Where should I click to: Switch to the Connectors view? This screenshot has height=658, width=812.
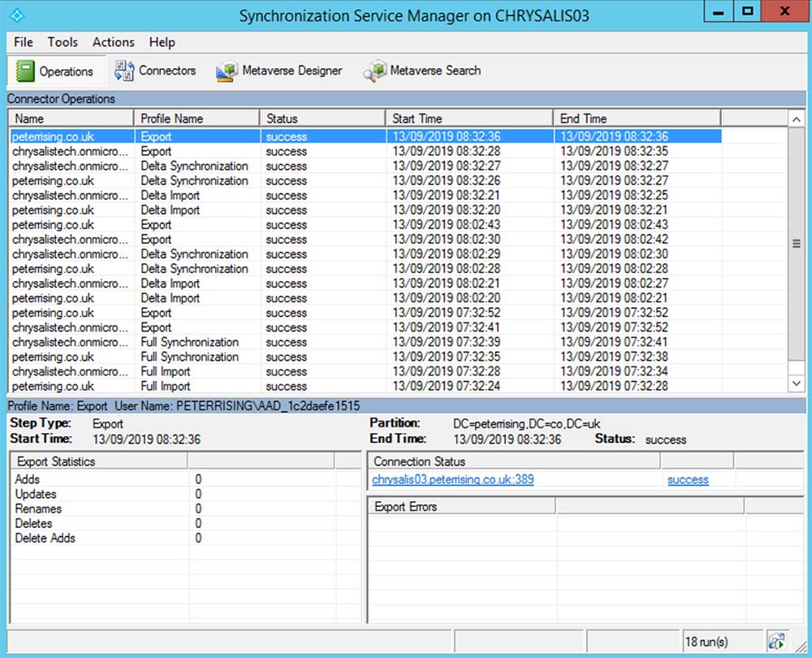tap(156, 71)
